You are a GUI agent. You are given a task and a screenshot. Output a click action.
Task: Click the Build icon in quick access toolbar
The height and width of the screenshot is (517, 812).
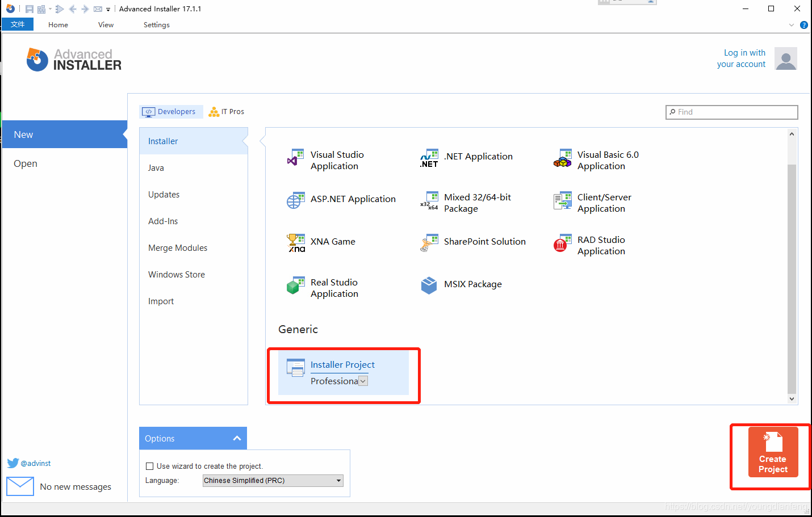click(41, 9)
